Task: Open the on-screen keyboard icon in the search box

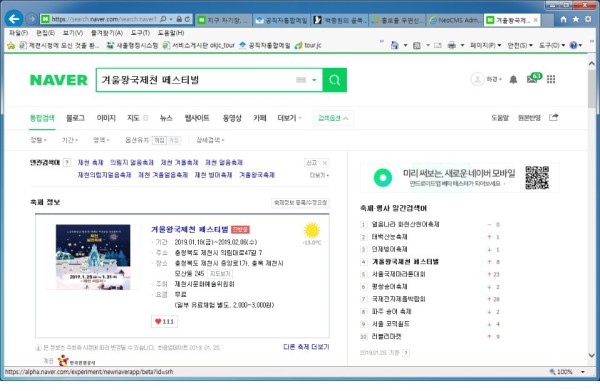Action: (x=301, y=80)
